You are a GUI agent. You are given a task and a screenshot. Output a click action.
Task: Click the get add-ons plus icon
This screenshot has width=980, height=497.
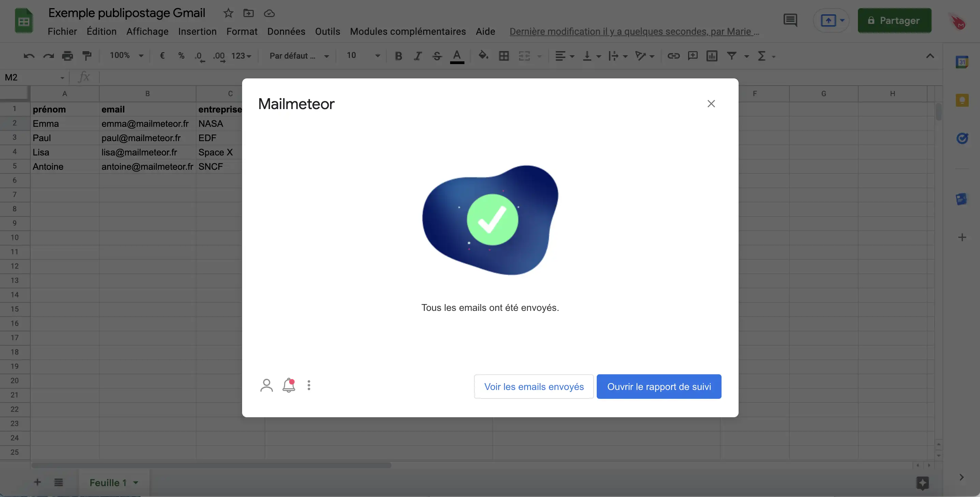point(962,237)
